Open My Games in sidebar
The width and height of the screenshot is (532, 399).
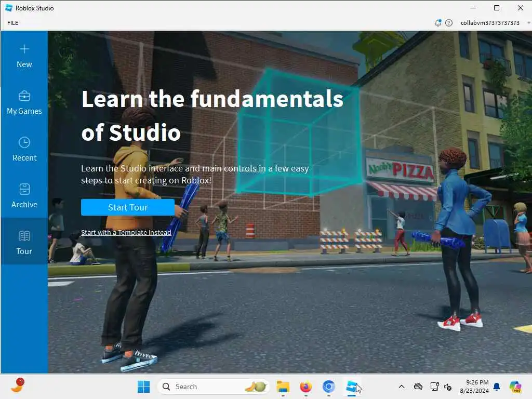24,102
